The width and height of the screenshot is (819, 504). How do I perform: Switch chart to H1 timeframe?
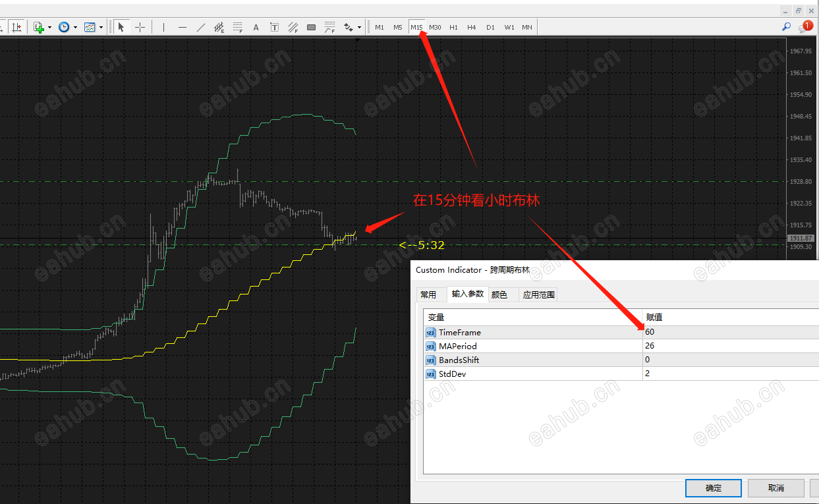pos(453,27)
